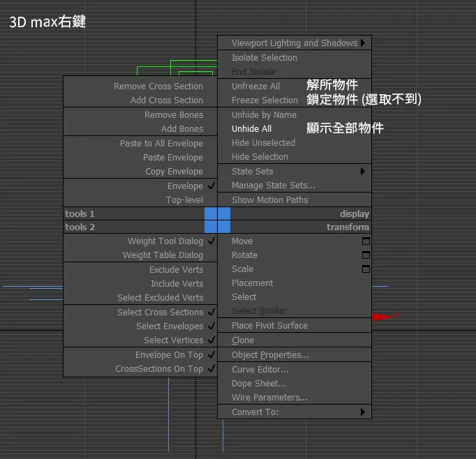This screenshot has width=476, height=459.
Task: Toggle Weight Tool Dialog option
Action: point(140,241)
